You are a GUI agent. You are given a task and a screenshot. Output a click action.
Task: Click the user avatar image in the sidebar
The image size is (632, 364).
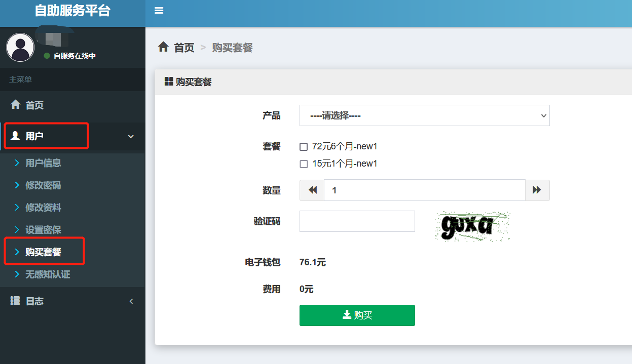(20, 47)
